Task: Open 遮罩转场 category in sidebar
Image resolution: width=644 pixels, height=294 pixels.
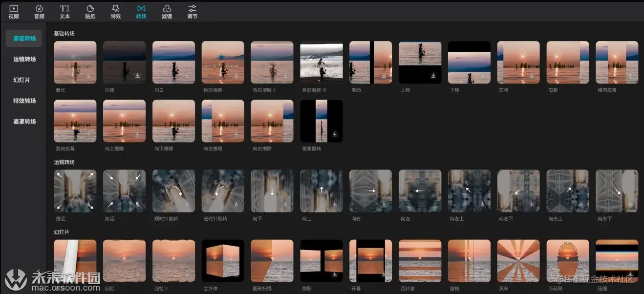Action: (x=24, y=121)
